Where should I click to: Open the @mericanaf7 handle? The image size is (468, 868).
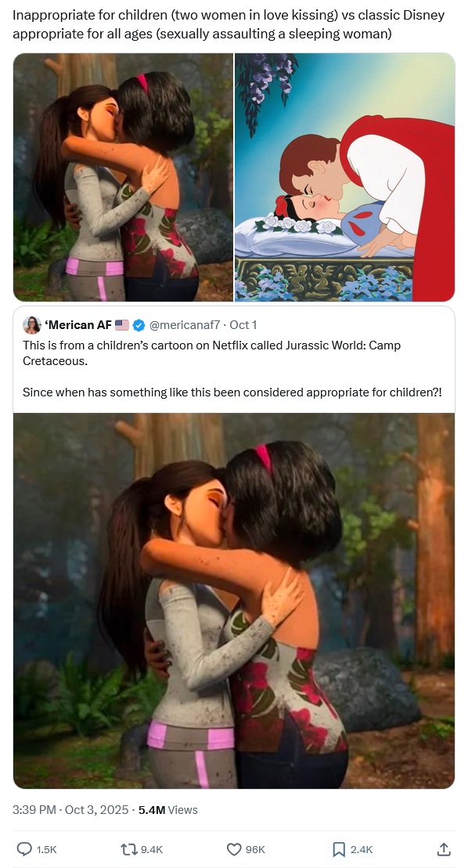[x=185, y=325]
